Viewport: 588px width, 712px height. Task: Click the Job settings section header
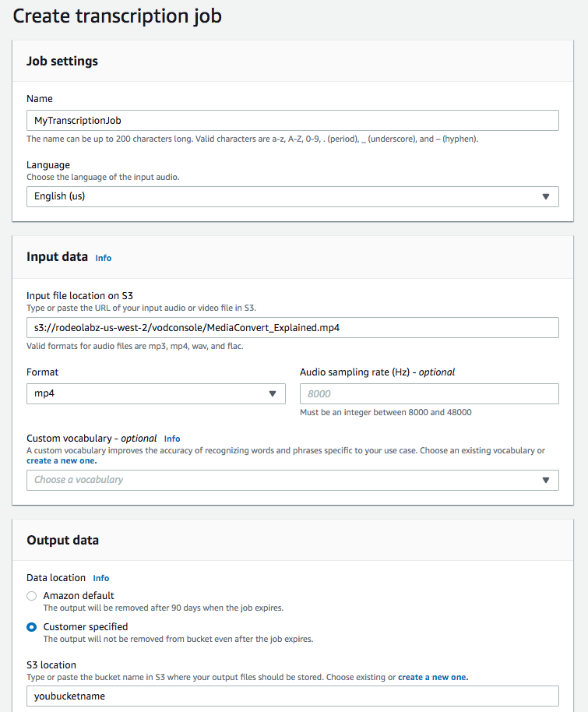pyautogui.click(x=62, y=61)
